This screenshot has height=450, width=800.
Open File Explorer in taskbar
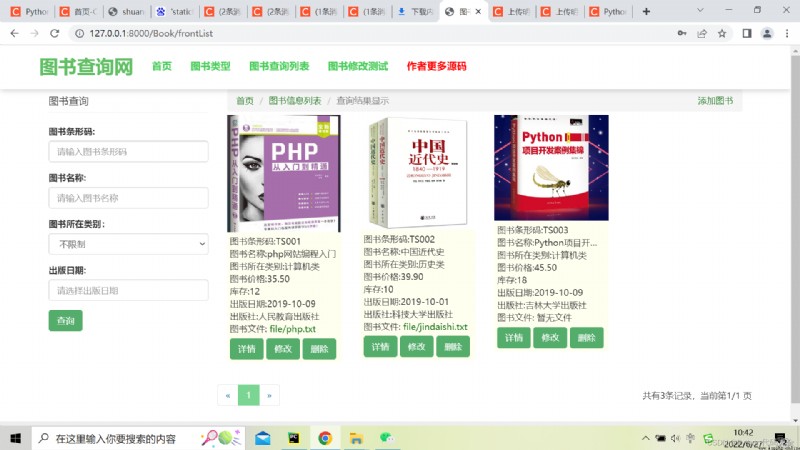click(356, 438)
